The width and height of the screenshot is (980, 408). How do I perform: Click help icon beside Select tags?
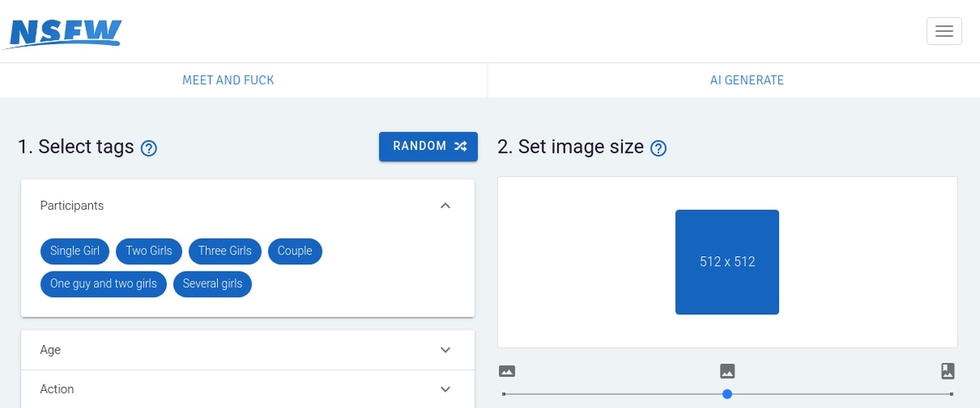point(149,149)
